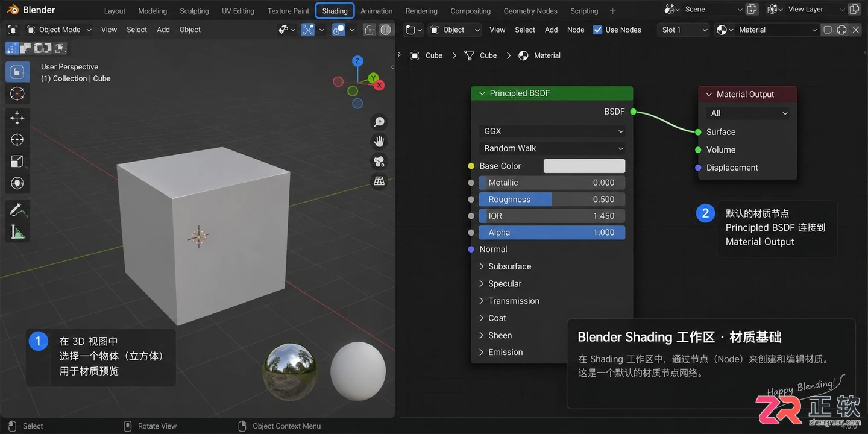
Task: Click the blue Z axis gizmo
Action: click(357, 61)
